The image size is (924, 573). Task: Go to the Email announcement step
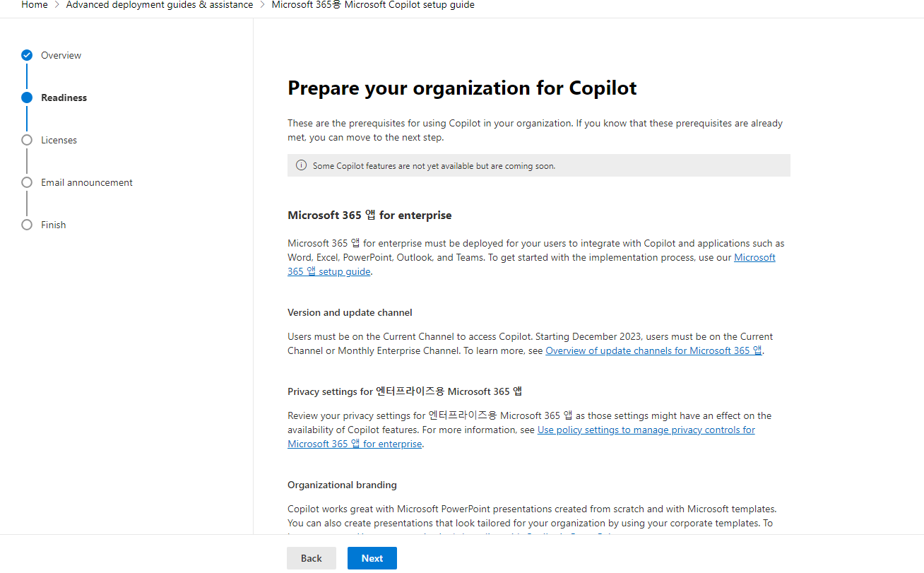tap(87, 182)
